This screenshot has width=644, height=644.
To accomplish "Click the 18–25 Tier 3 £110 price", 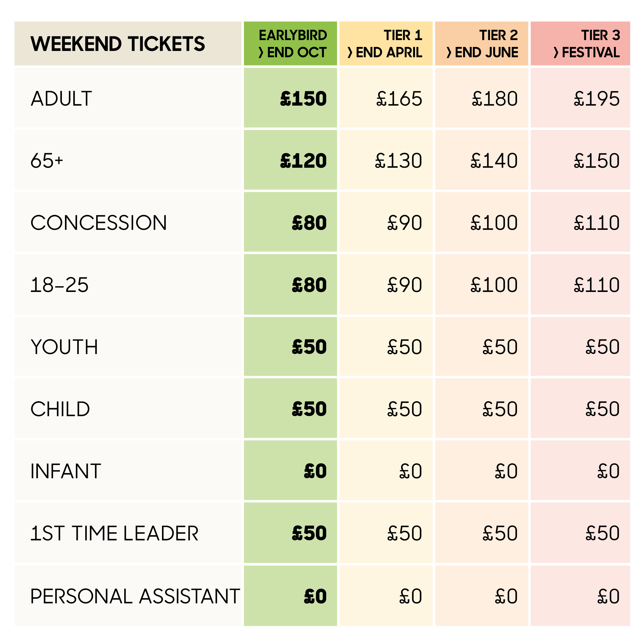I will coord(597,285).
